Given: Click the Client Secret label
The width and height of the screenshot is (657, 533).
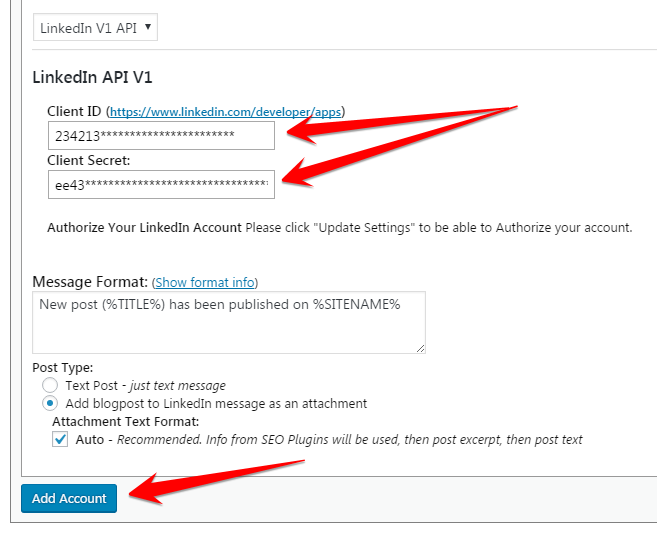Looking at the screenshot, I should [x=89, y=160].
